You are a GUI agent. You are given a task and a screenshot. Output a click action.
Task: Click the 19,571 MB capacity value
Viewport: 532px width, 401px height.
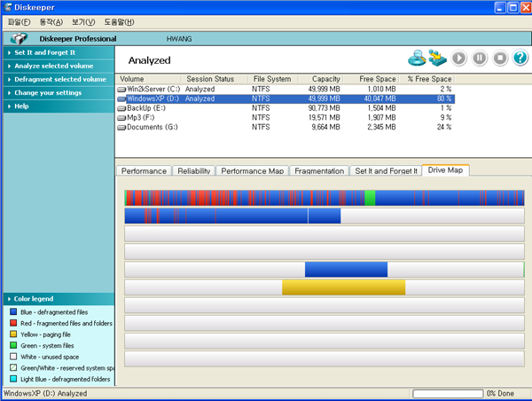(324, 118)
